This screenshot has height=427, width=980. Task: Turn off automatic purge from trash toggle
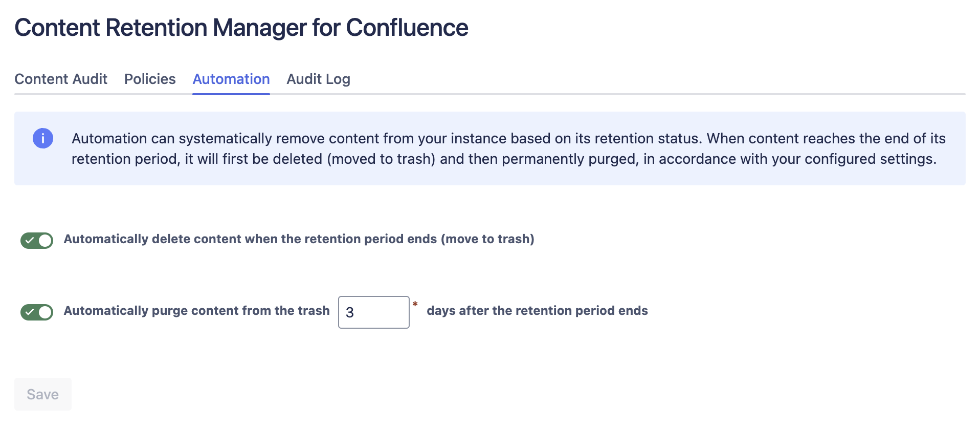click(37, 312)
